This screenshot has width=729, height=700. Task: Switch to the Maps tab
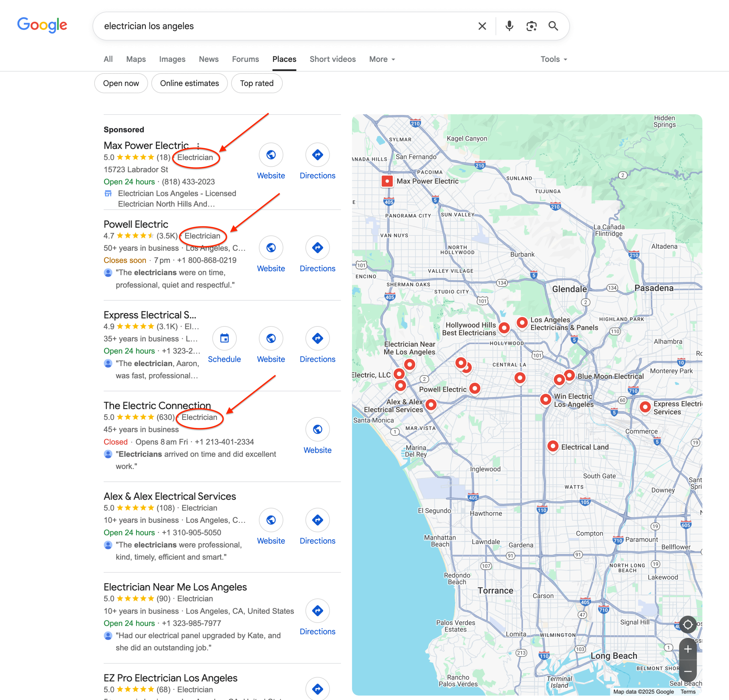point(136,59)
